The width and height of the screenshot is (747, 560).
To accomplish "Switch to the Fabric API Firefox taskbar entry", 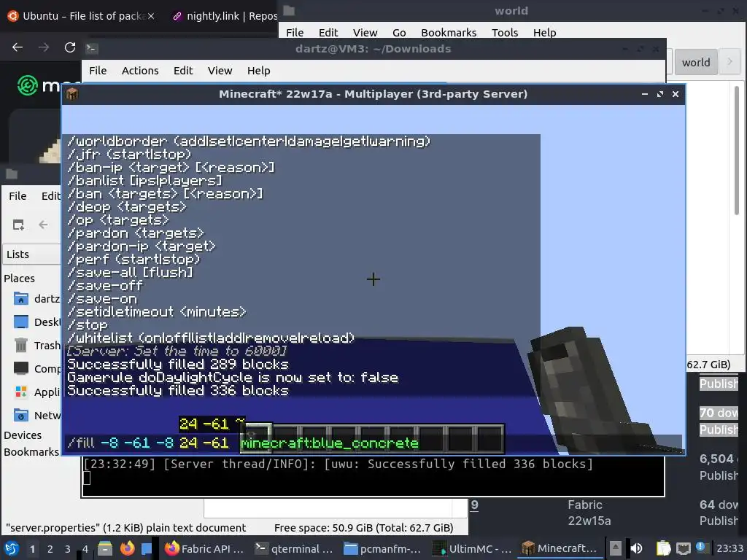I will coord(204,548).
